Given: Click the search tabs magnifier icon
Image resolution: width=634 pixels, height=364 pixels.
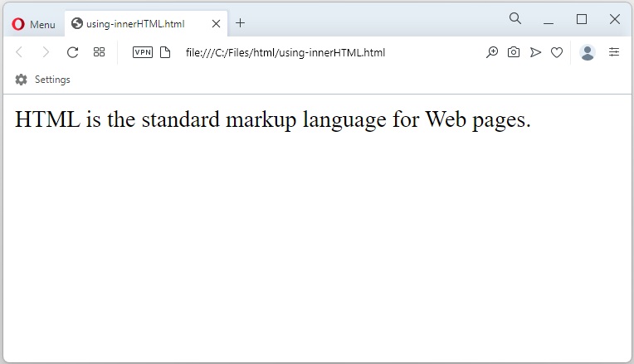Looking at the screenshot, I should click(x=515, y=18).
